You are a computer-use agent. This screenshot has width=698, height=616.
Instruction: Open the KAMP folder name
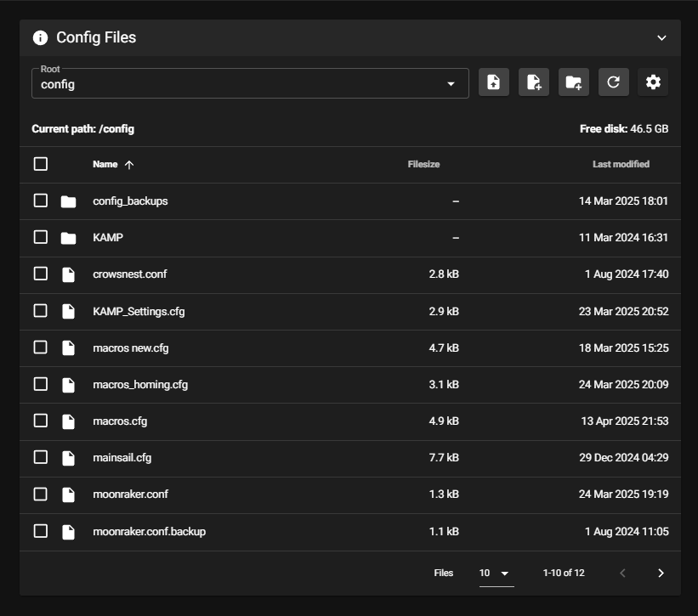108,238
